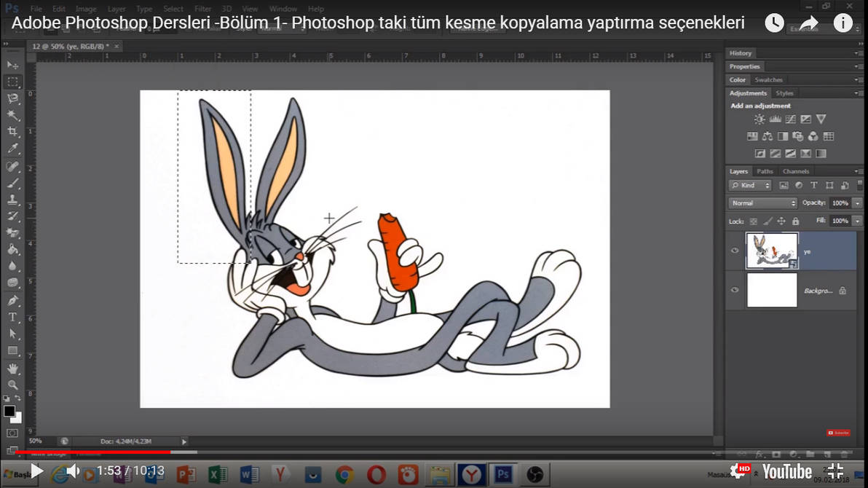Open the layer blending mode dropdown
This screenshot has height=488, width=868.
pos(762,202)
